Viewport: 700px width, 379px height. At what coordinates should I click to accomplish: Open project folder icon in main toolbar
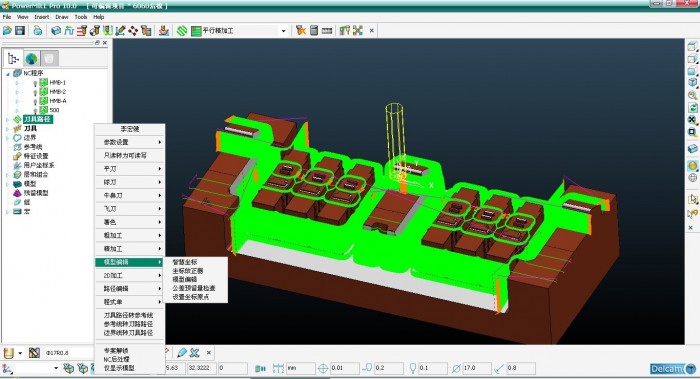pos(7,30)
